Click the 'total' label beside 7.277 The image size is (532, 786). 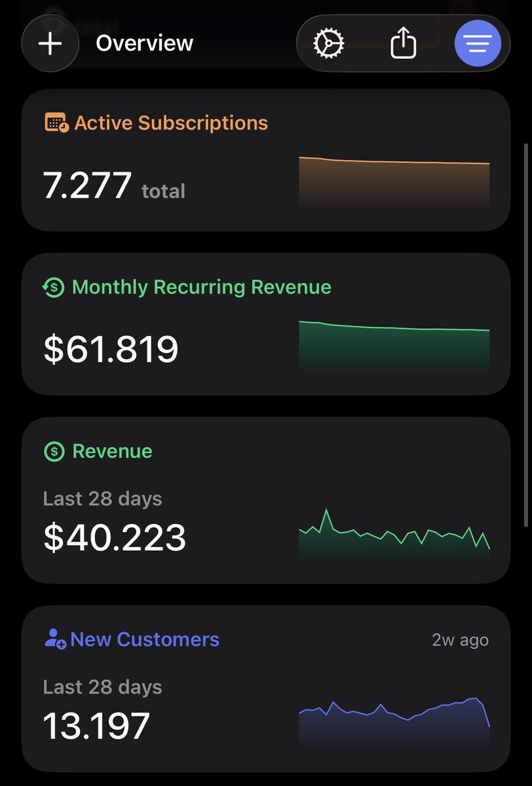[163, 191]
